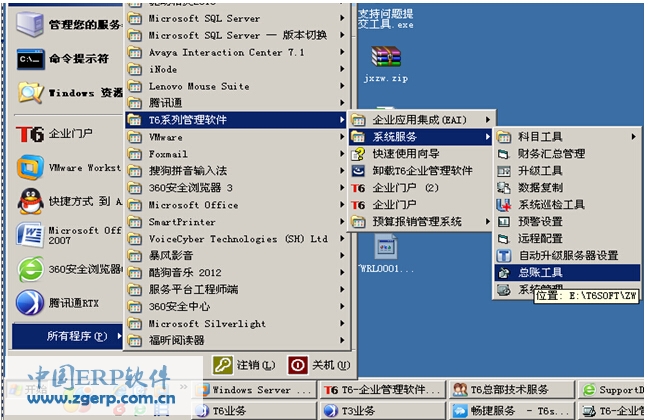Open 数据复制 tool
This screenshot has height=420, width=648.
(567, 188)
